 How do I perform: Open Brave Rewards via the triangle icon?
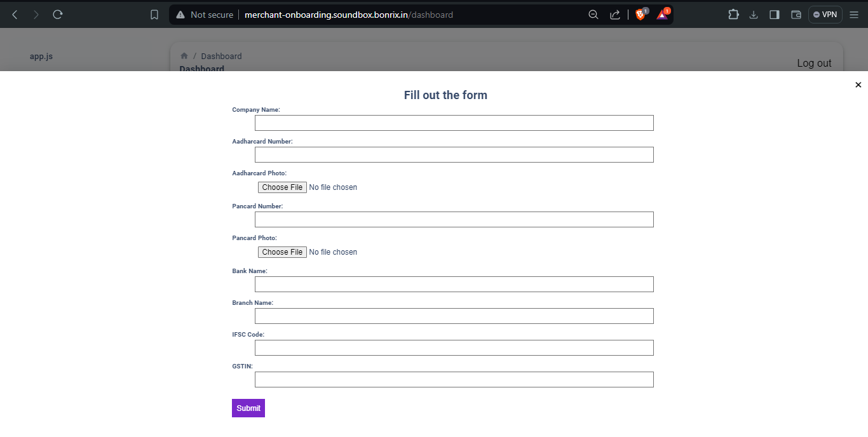661,14
